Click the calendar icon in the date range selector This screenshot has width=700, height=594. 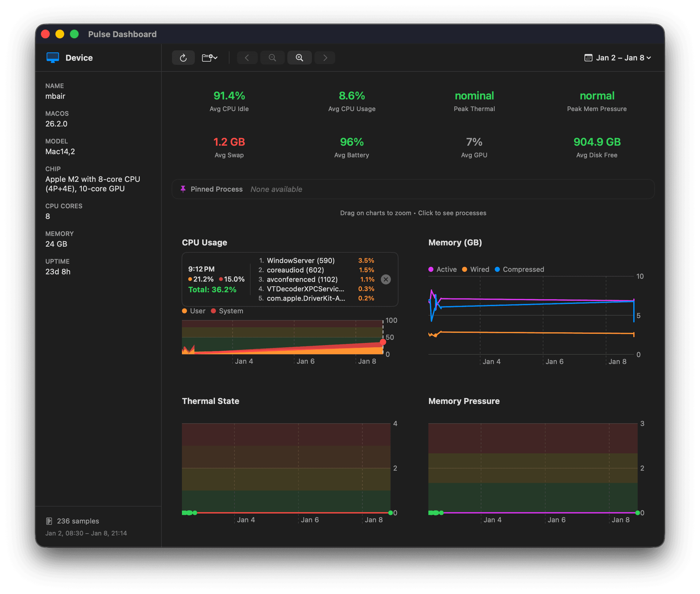point(588,58)
